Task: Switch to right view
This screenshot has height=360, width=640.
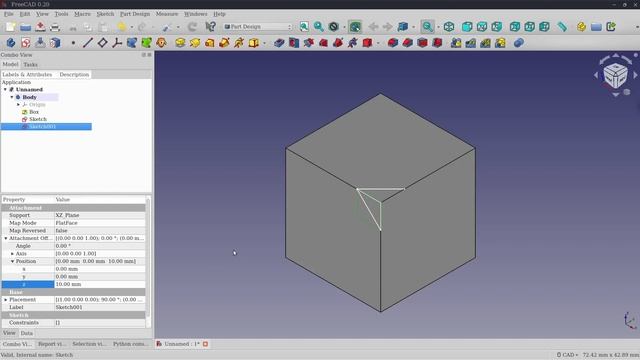Action: tap(497, 27)
